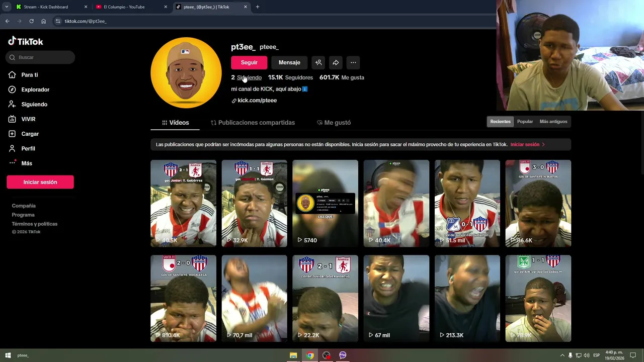Open the 15.1K Seguidores list

[290, 77]
